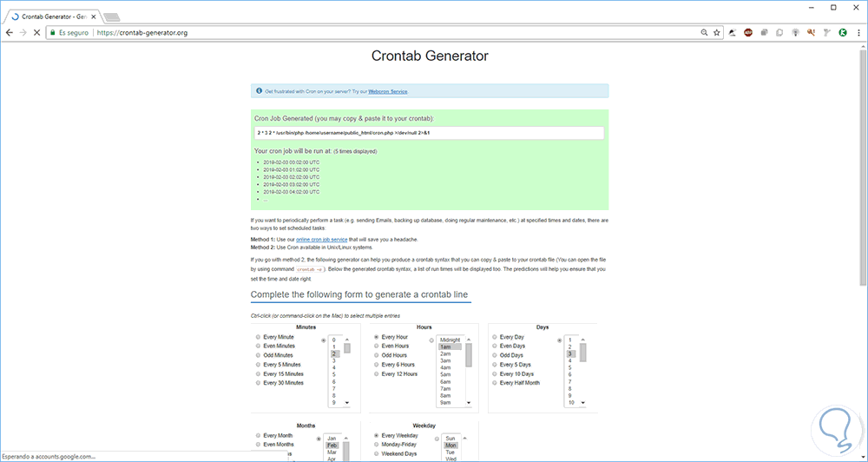Choose Every 10 Days radio option
Screen dimensions: 868x462
click(495, 373)
